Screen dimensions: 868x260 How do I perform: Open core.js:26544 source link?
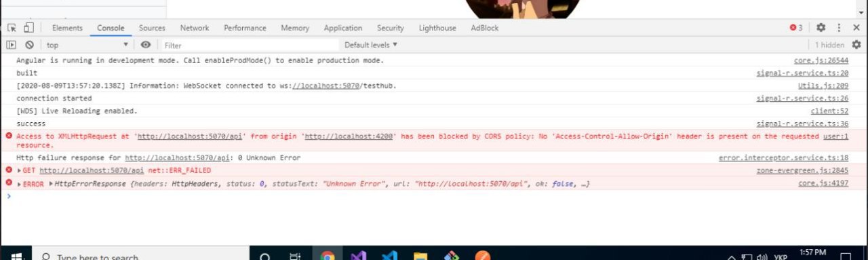pyautogui.click(x=821, y=60)
